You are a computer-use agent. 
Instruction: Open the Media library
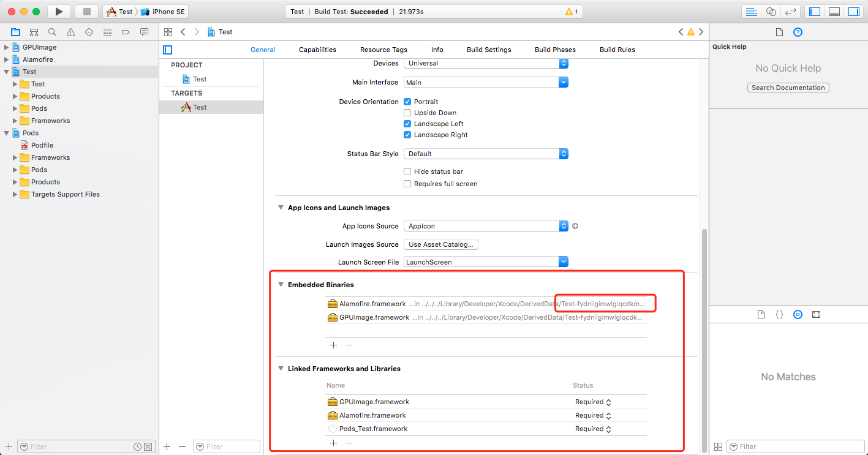816,314
